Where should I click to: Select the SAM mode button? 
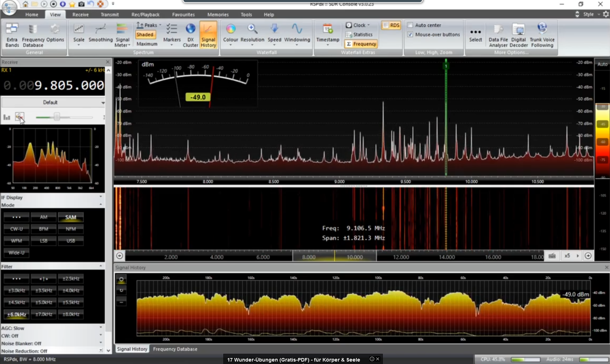click(x=71, y=217)
